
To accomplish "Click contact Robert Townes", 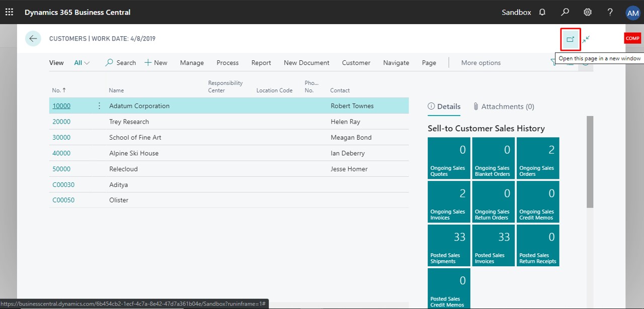I will [352, 106].
